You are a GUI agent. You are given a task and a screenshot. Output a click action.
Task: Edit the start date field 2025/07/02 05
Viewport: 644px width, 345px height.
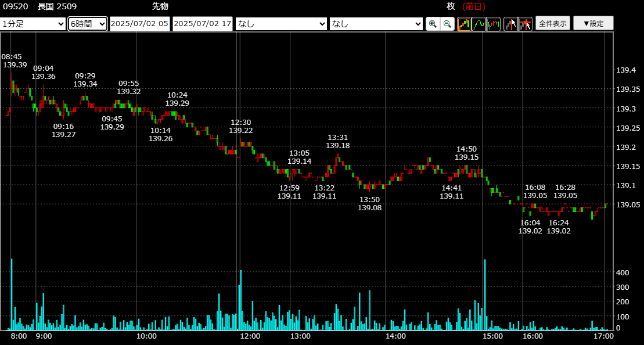(139, 24)
